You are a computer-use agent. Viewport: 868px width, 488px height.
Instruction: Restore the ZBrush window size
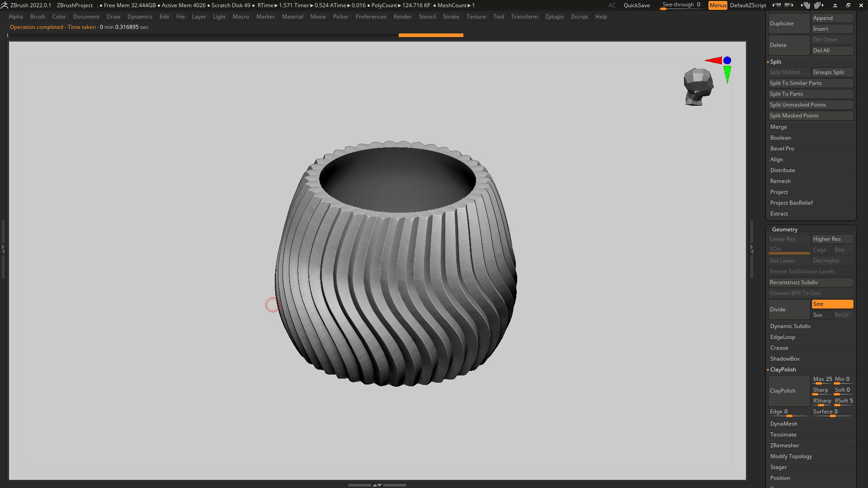pyautogui.click(x=848, y=5)
